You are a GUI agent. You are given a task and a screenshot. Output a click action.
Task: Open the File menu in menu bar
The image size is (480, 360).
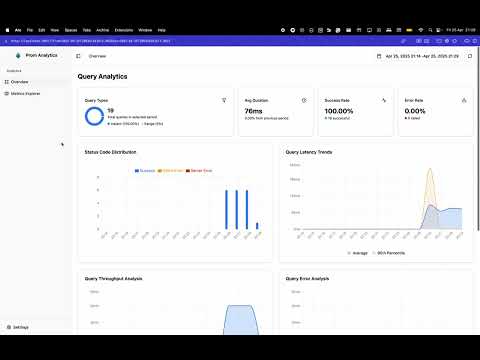30,30
